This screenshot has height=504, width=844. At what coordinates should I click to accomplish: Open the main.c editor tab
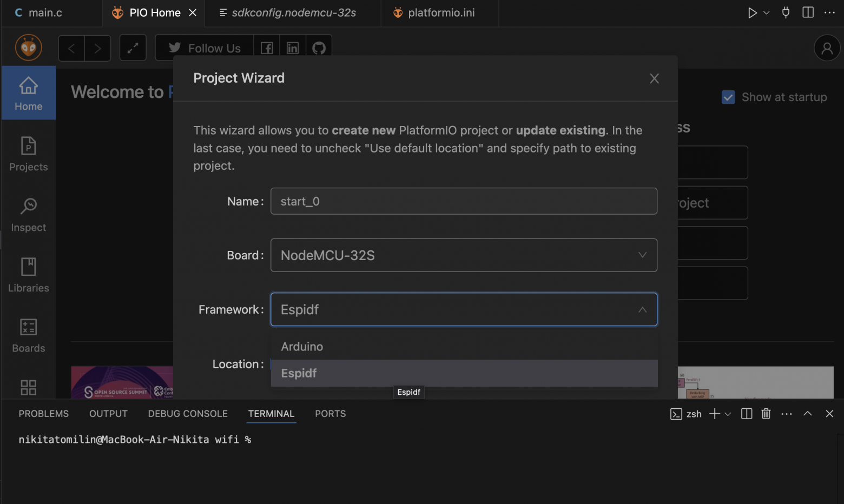tap(45, 13)
